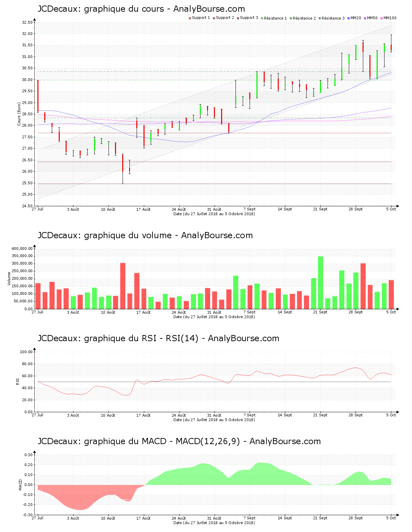This screenshot has height=532, width=412.
Task: Click the last red volume bar at 5 Oct
Action: point(391,294)
